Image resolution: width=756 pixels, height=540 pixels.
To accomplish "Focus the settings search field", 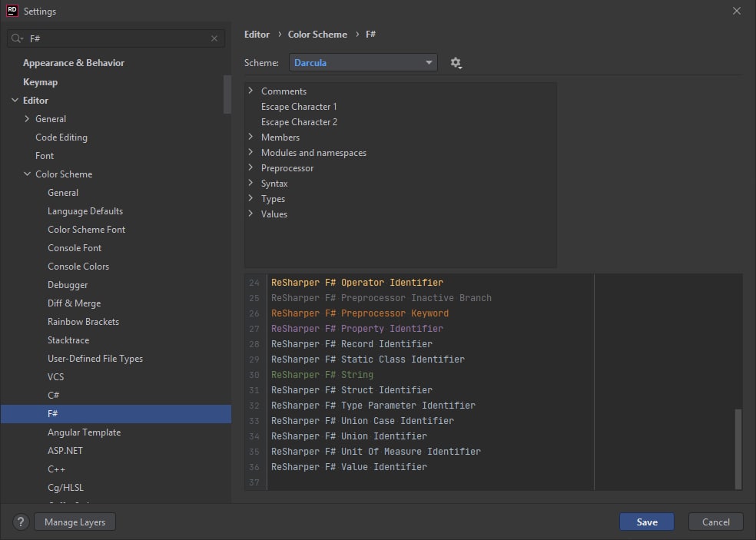I will click(114, 38).
